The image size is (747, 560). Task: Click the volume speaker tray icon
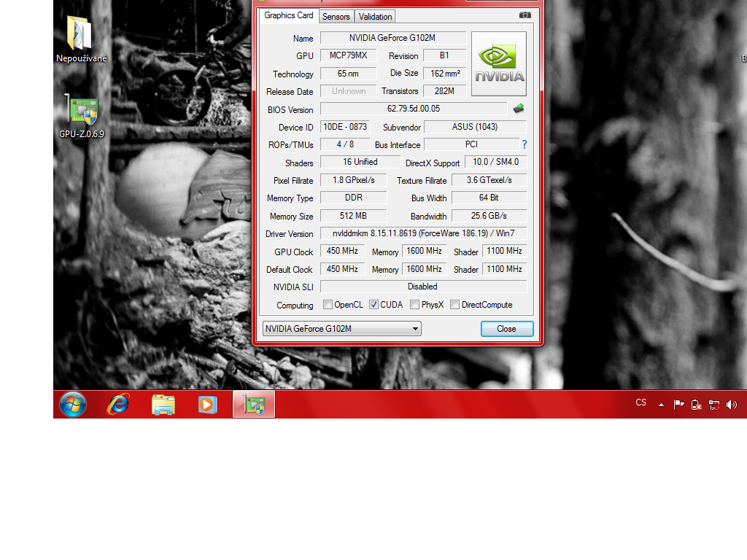pyautogui.click(x=731, y=405)
